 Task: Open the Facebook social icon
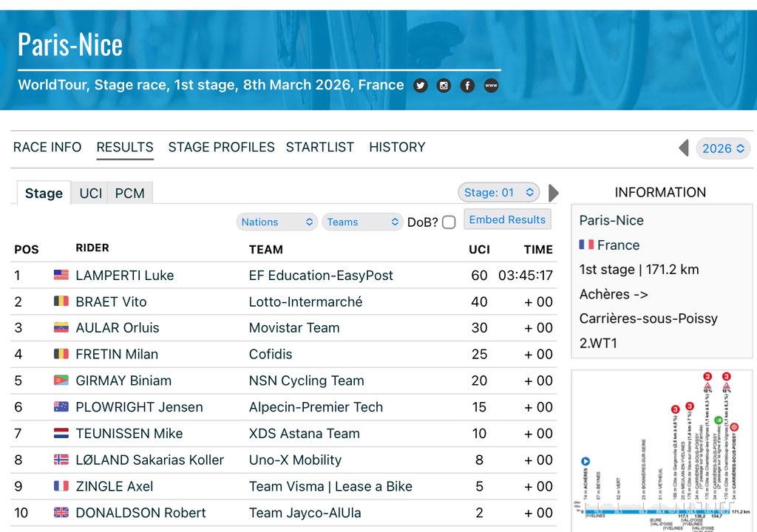[x=467, y=86]
